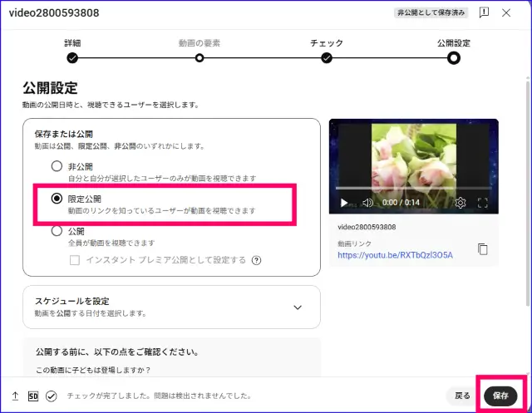Close the upload dialog

coord(506,13)
